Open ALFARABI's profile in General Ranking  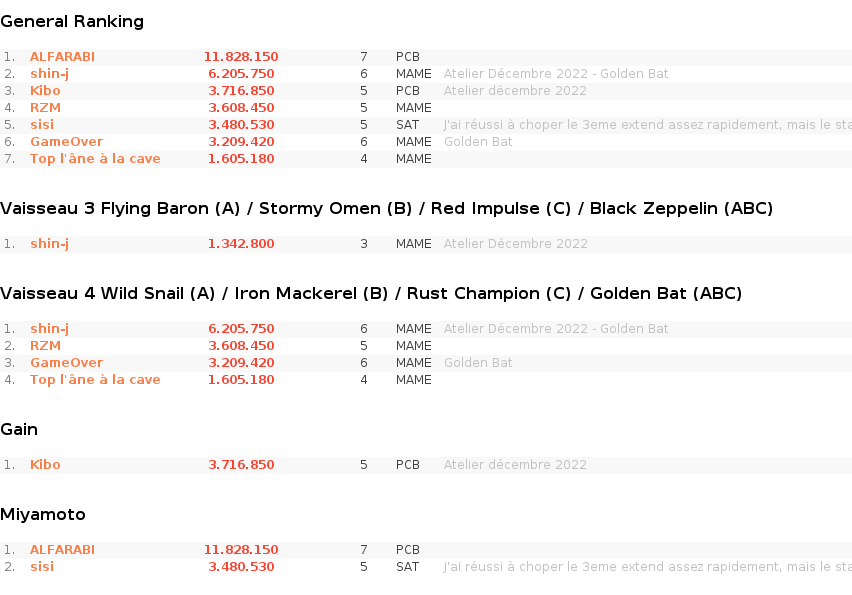[62, 57]
